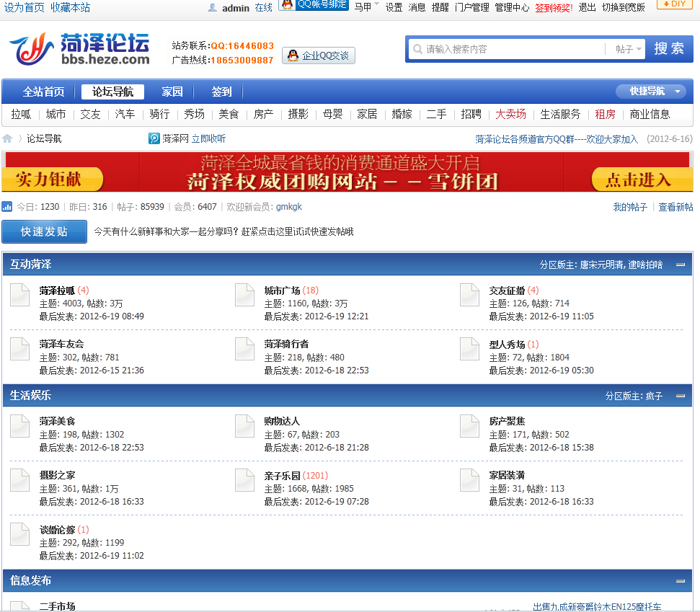700x612 pixels.
Task: Click 立即收听 follow link
Action: pos(208,139)
